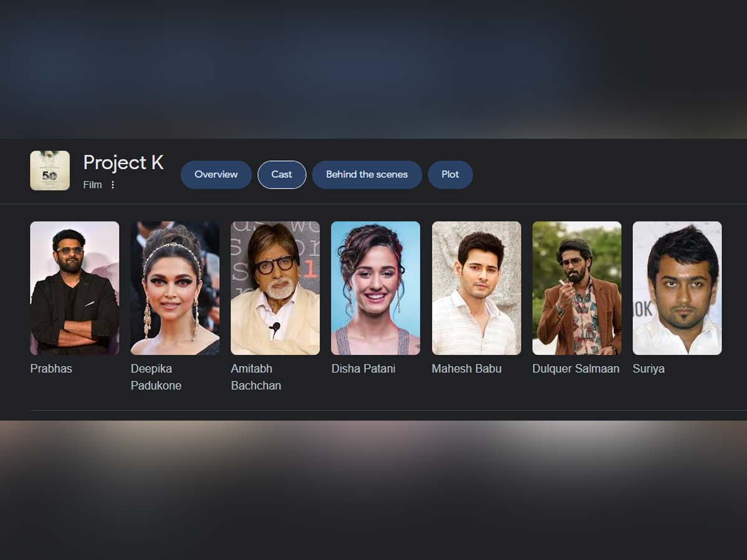The image size is (747, 560).
Task: Click the photo captioned Suriya
Action: click(677, 288)
